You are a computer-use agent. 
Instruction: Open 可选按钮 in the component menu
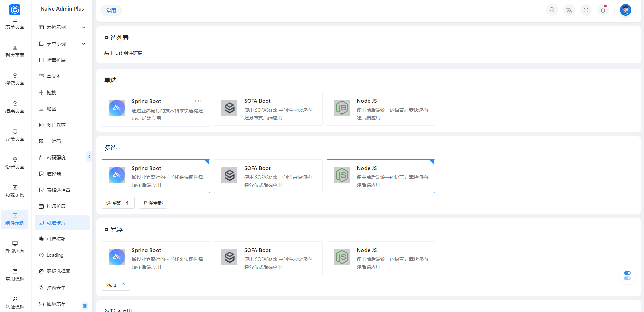point(56,238)
